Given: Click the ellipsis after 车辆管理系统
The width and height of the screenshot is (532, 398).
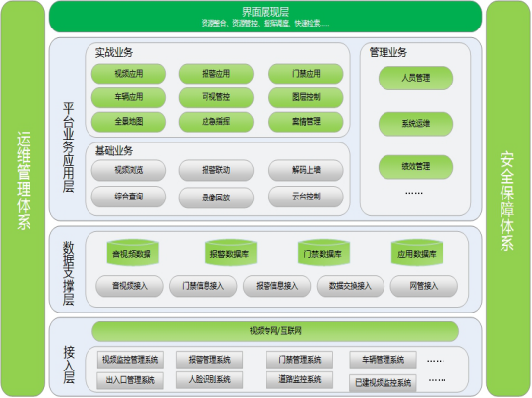Looking at the screenshot, I should click(x=436, y=361).
